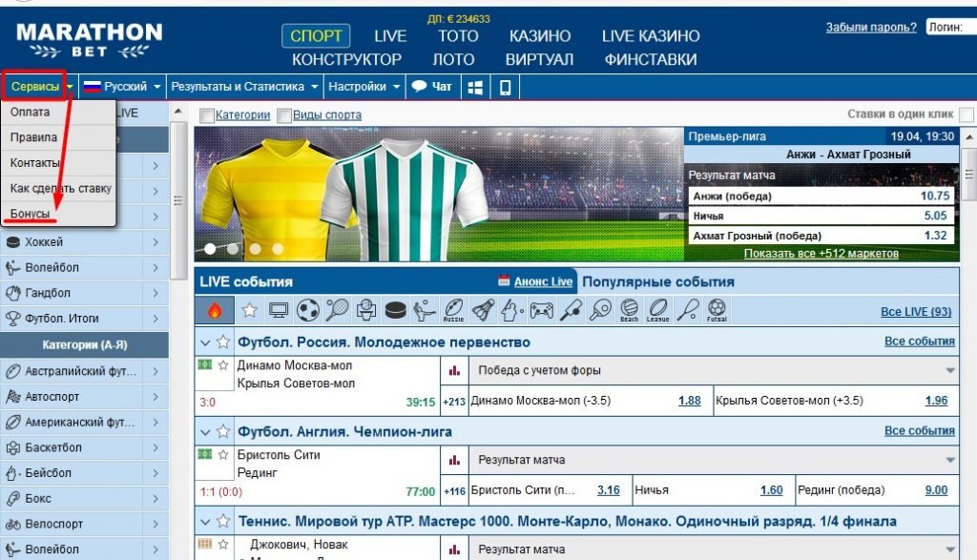Expand Баскетбол category arrow
Screen dimensions: 977x560
pyautogui.click(x=156, y=447)
